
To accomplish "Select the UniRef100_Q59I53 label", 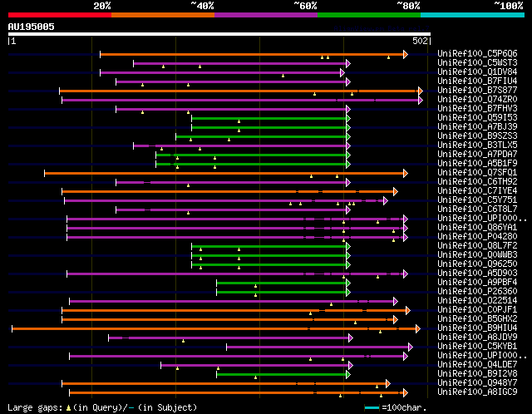I will pyautogui.click(x=477, y=117).
